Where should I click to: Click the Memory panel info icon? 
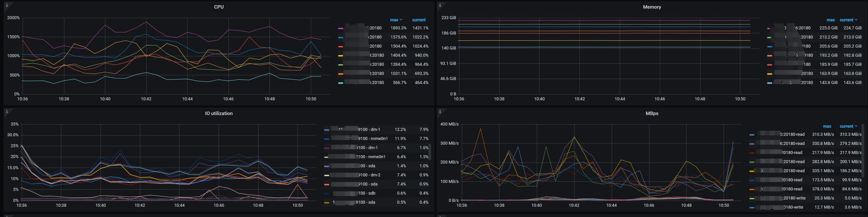coord(440,5)
